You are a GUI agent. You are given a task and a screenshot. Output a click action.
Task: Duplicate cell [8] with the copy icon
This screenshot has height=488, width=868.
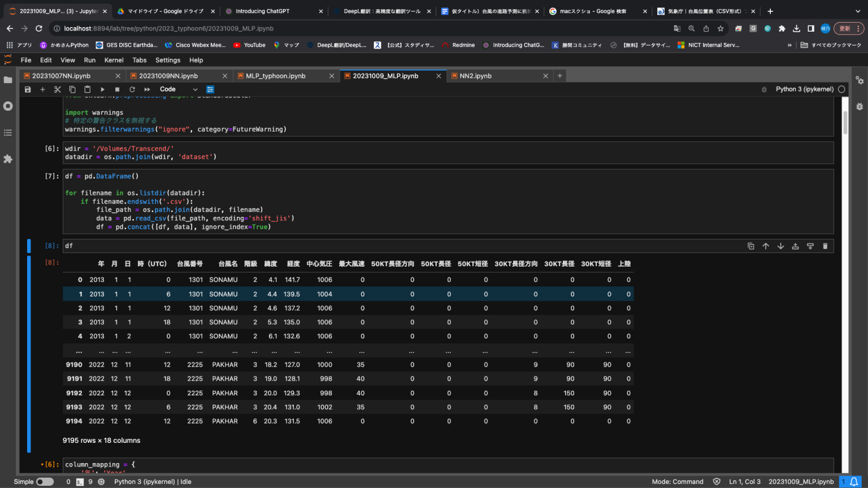751,246
